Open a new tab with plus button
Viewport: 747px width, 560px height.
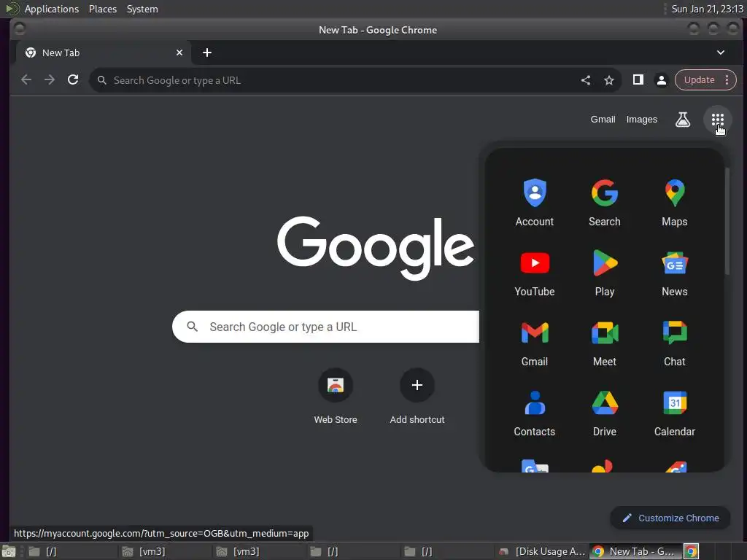[x=206, y=52]
